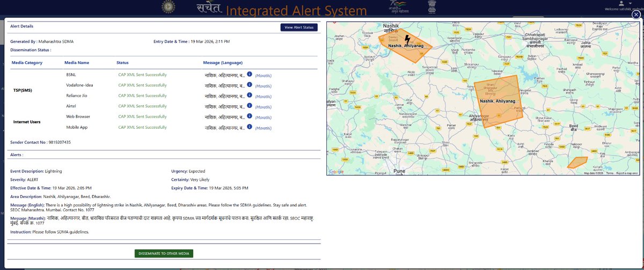Screen dimensions: 644x270
Task: Click Disseminate To Other Media button
Action: [163, 253]
